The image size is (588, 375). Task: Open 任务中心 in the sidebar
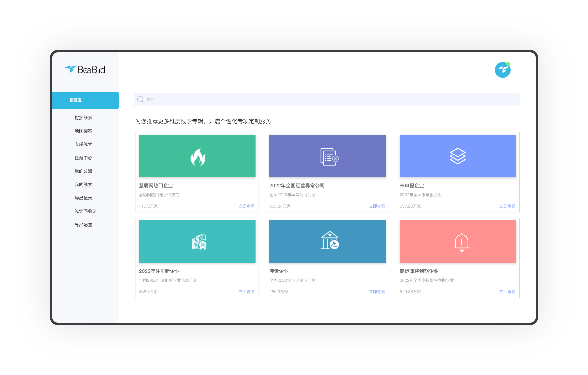click(x=83, y=158)
